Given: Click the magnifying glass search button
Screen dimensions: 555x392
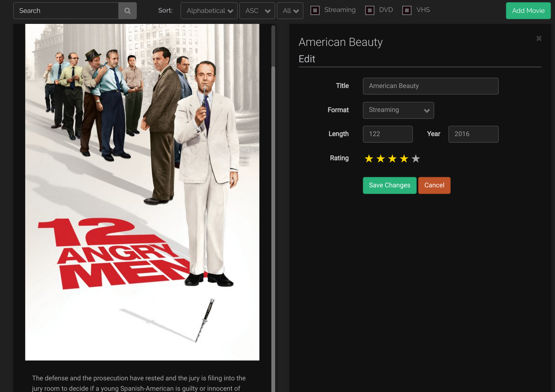Looking at the screenshot, I should pyautogui.click(x=127, y=11).
